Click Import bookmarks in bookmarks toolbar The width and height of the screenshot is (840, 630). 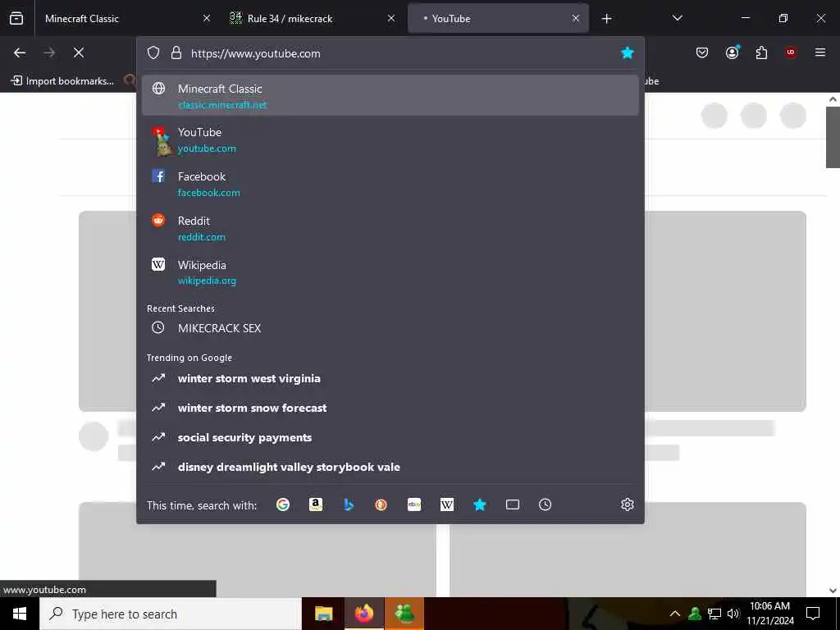pos(62,81)
